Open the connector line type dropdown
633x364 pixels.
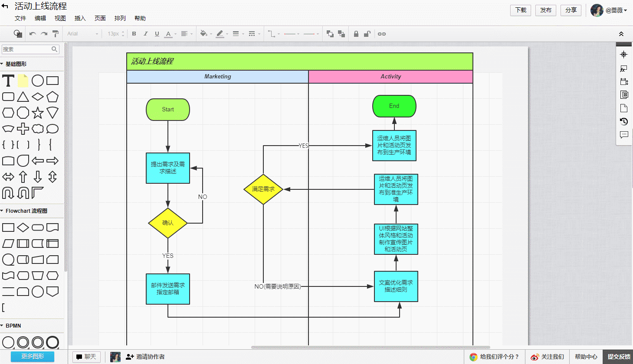point(274,34)
